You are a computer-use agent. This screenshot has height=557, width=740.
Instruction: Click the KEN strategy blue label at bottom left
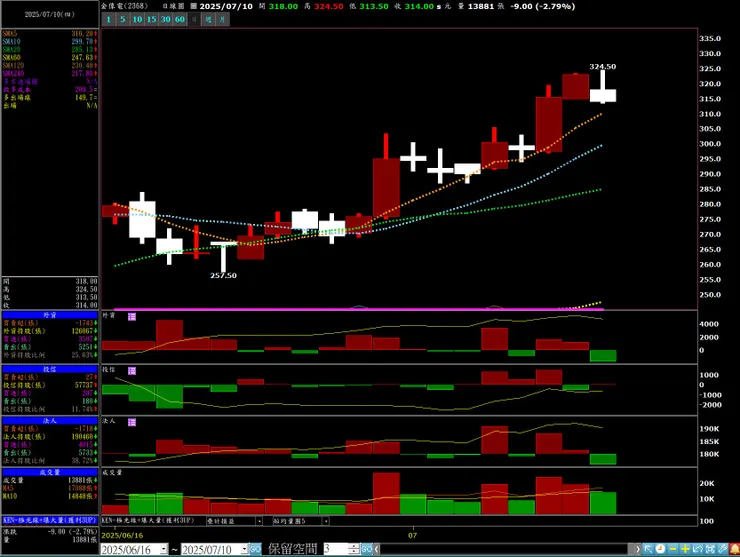tap(50, 520)
